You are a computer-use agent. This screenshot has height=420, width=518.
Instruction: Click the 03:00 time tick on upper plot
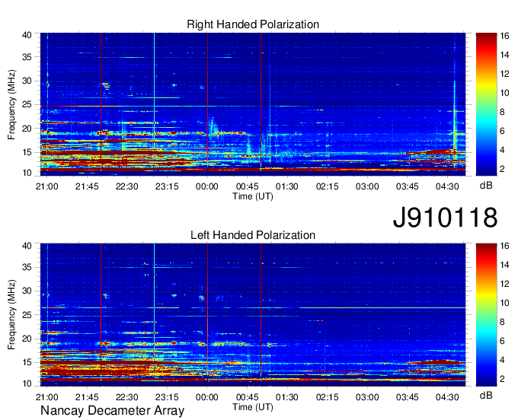coord(367,186)
